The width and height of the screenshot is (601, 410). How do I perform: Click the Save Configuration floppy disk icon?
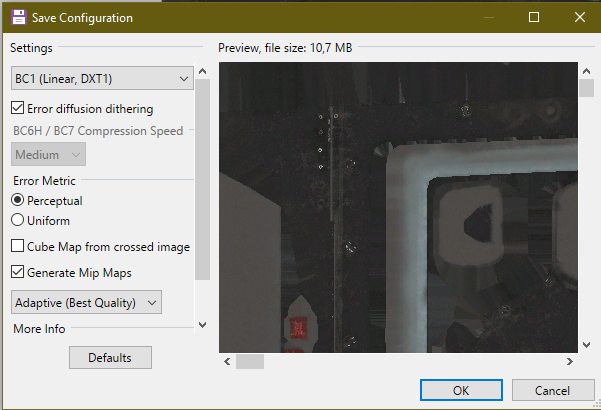point(18,17)
